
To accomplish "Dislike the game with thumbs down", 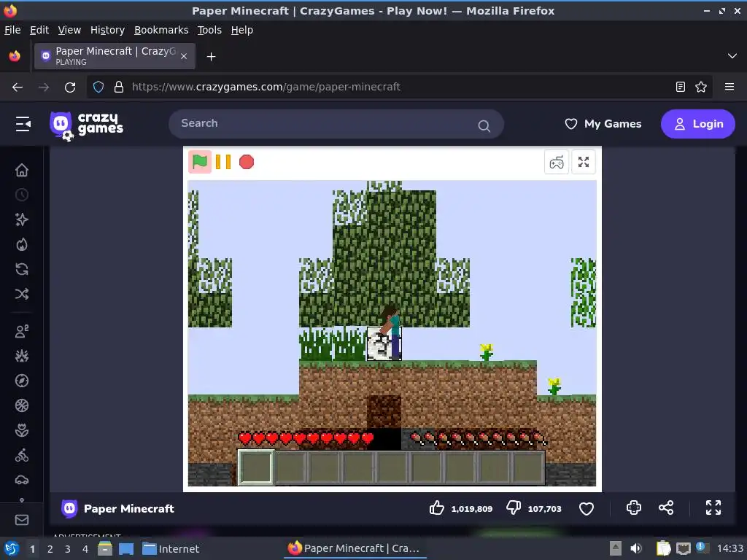I will [514, 508].
